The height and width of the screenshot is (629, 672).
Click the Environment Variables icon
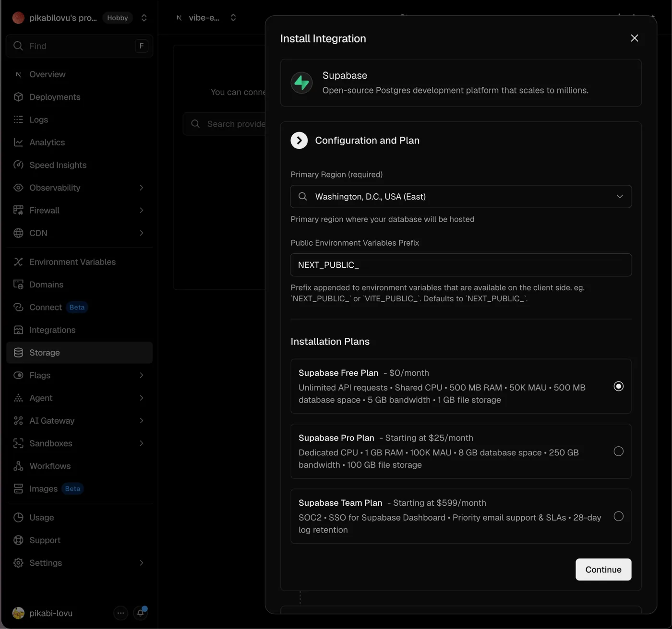pos(18,261)
